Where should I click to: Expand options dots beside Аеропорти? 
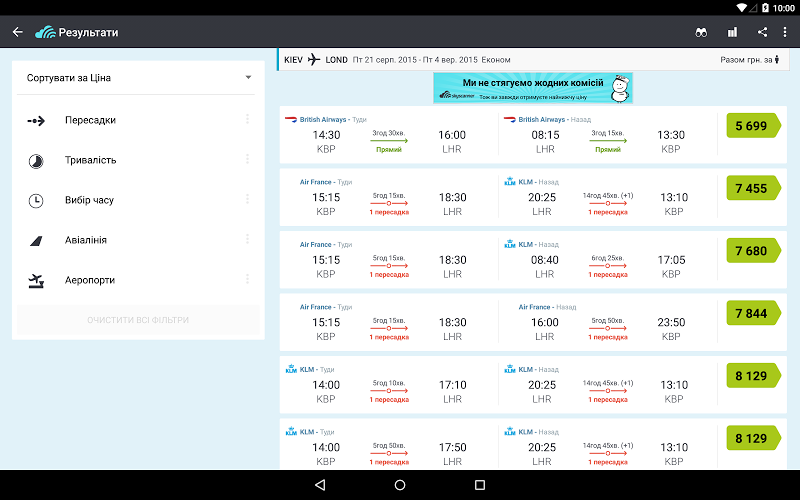pyautogui.click(x=247, y=279)
